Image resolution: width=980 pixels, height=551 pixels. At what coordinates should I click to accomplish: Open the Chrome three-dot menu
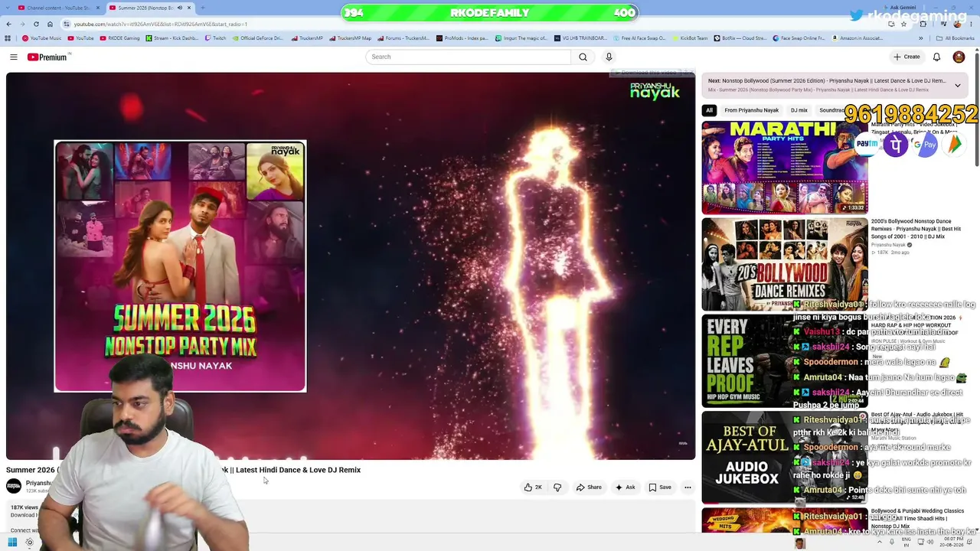[972, 24]
